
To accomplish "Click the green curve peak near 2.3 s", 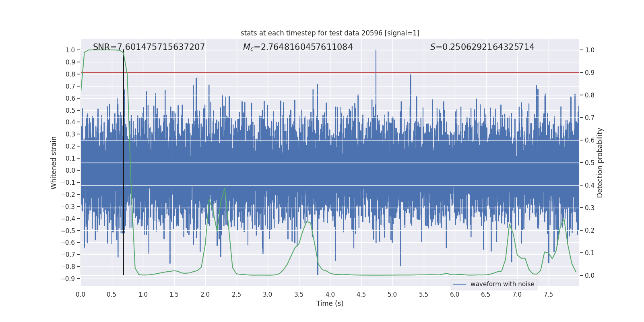I will click(x=225, y=188).
